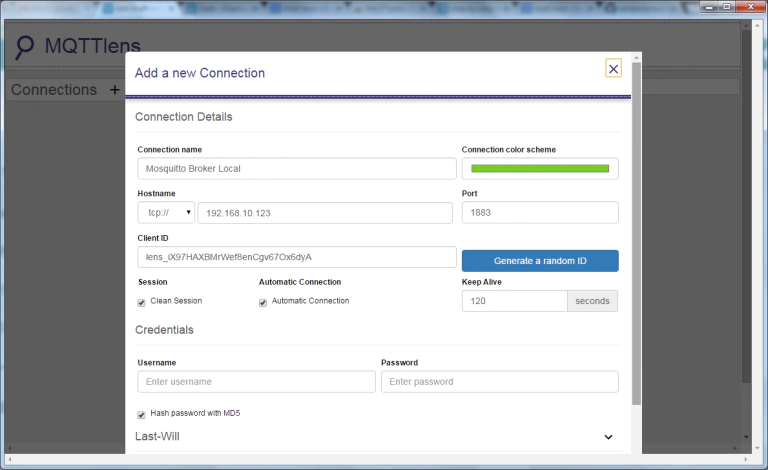Click the MQTTlens magnifier logo
This screenshot has height=470, width=768.
click(24, 47)
